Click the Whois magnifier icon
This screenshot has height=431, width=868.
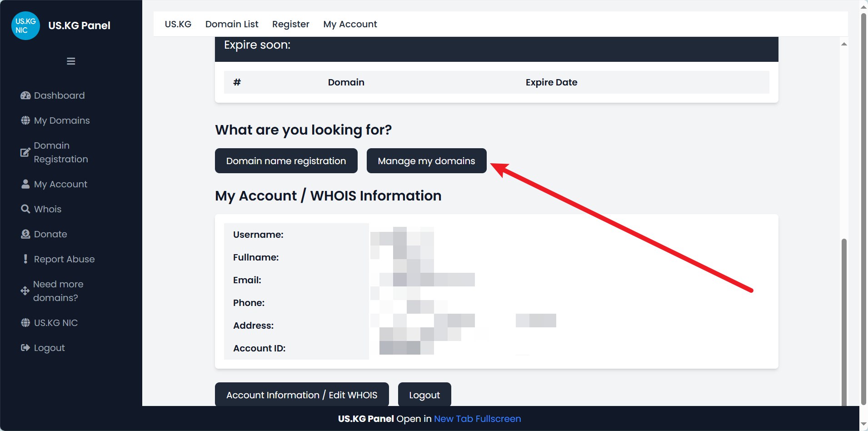point(25,209)
